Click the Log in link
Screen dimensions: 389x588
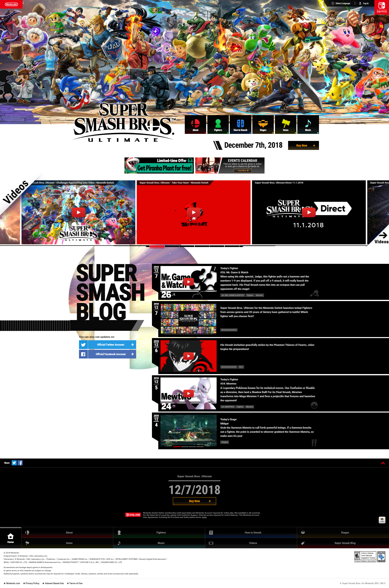pyautogui.click(x=364, y=3)
